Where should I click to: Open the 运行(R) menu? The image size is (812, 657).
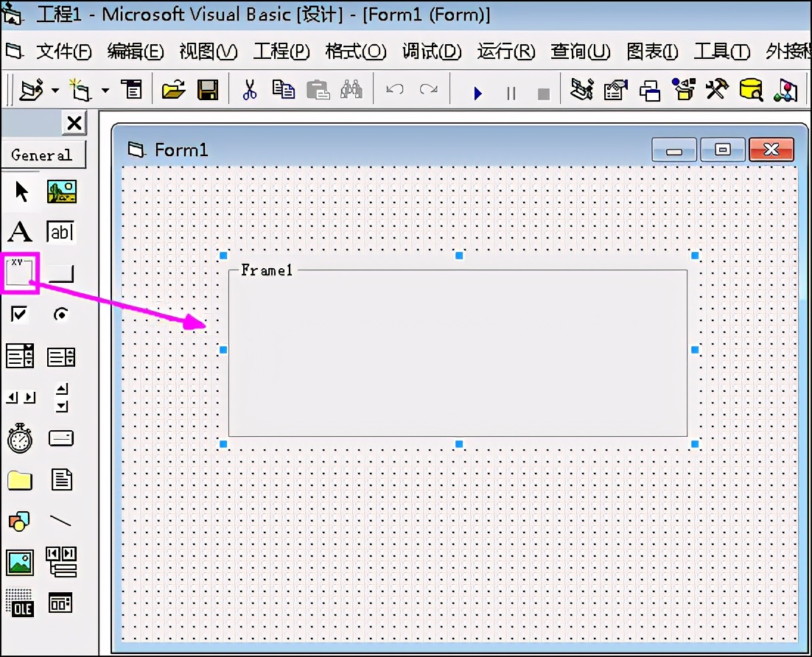(x=506, y=52)
